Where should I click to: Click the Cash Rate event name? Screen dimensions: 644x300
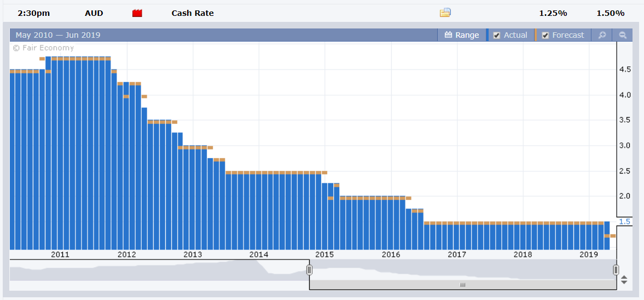coord(193,13)
